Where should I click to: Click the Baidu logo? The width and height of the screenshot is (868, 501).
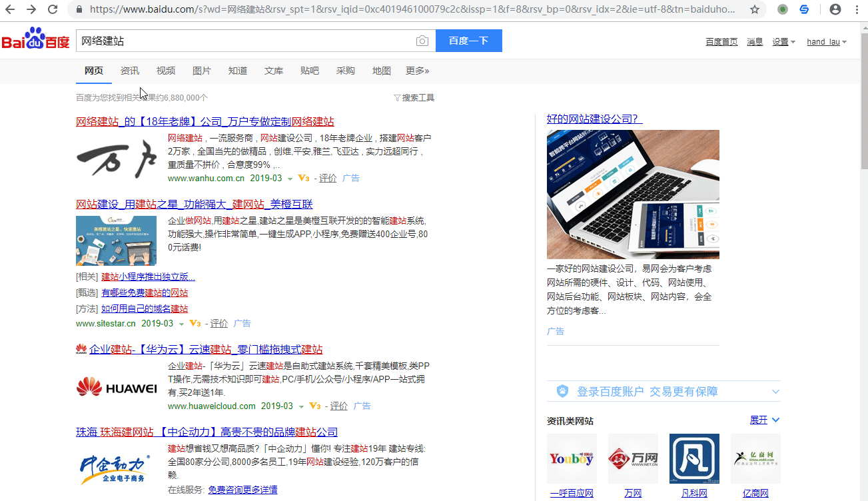(x=37, y=40)
